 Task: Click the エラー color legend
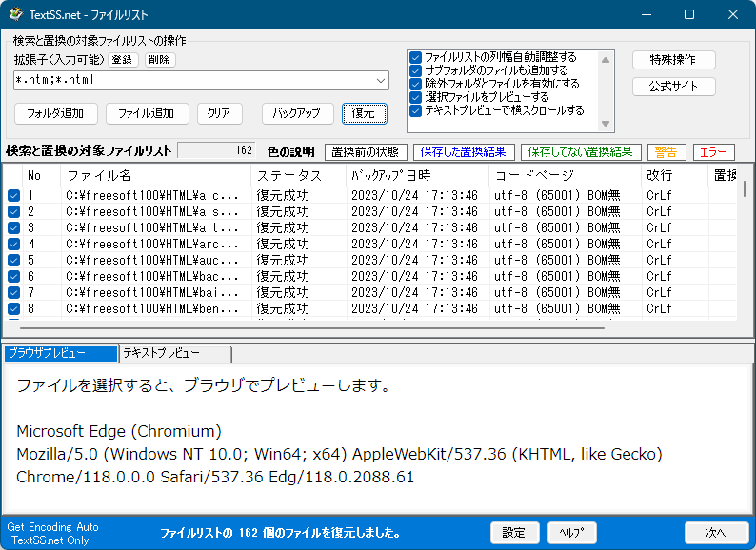click(x=713, y=152)
